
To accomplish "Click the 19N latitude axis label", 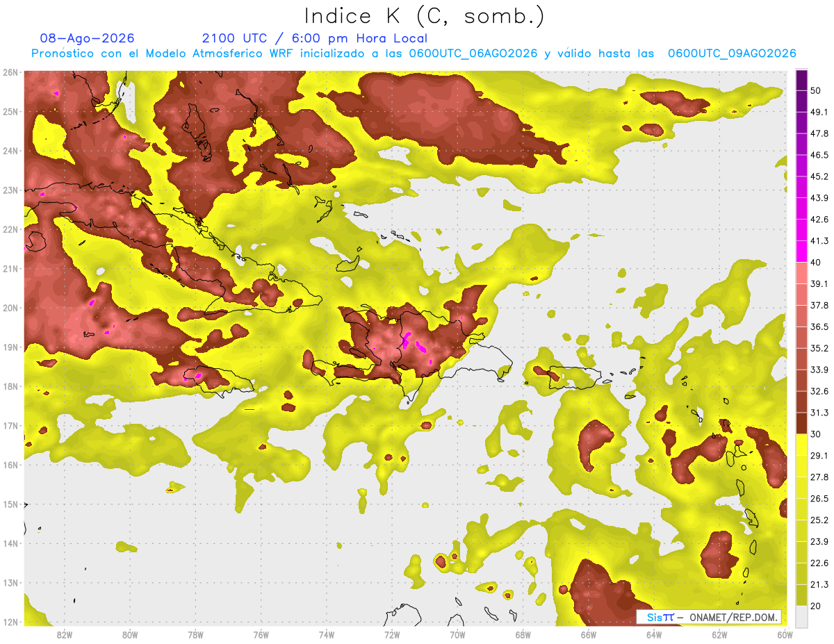I will 10,347.
